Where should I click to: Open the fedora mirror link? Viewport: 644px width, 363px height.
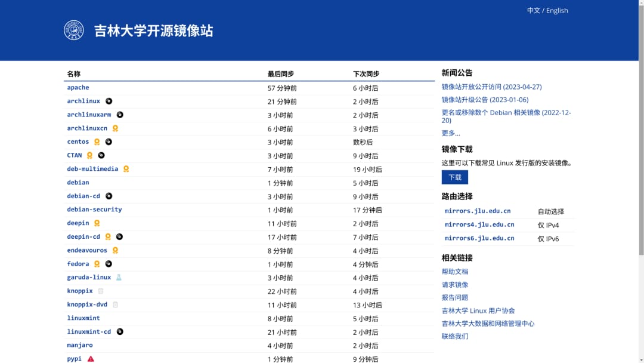click(78, 264)
